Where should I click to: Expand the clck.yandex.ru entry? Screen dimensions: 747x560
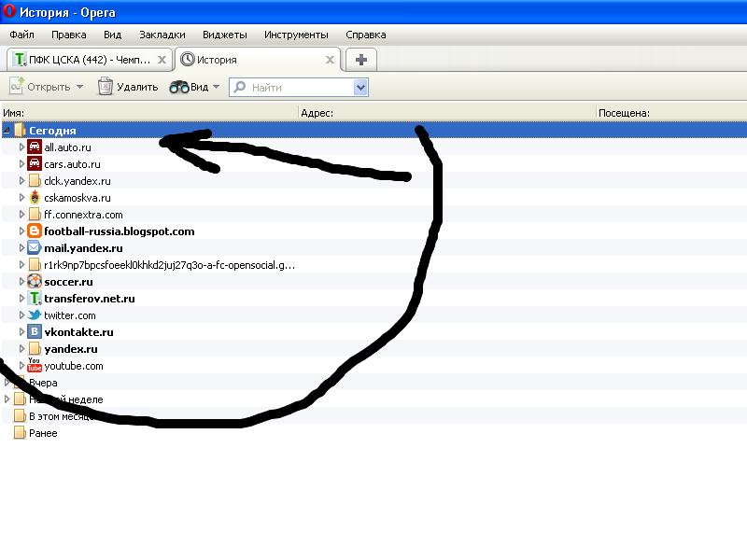(x=21, y=181)
